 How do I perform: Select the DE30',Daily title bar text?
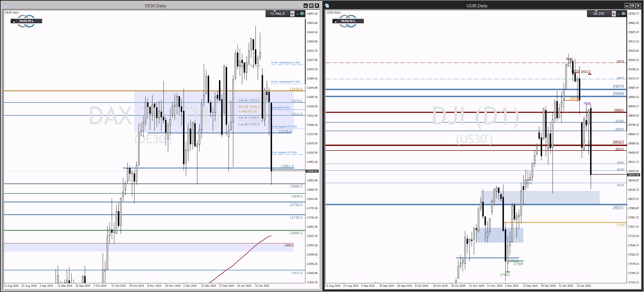155,6
